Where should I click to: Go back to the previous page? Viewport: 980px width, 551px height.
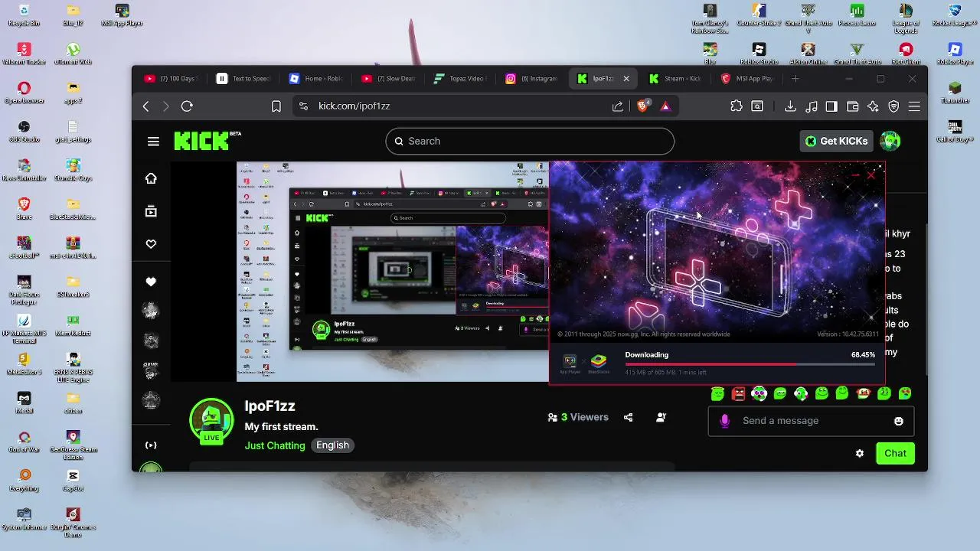[x=146, y=106]
